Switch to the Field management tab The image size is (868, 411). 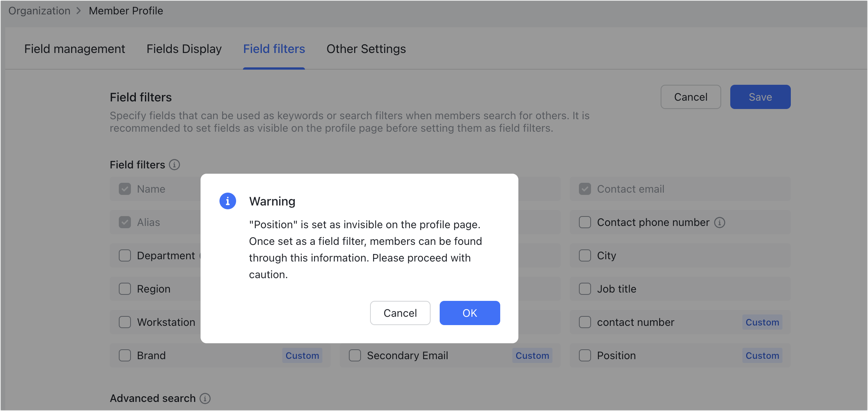pyautogui.click(x=75, y=48)
